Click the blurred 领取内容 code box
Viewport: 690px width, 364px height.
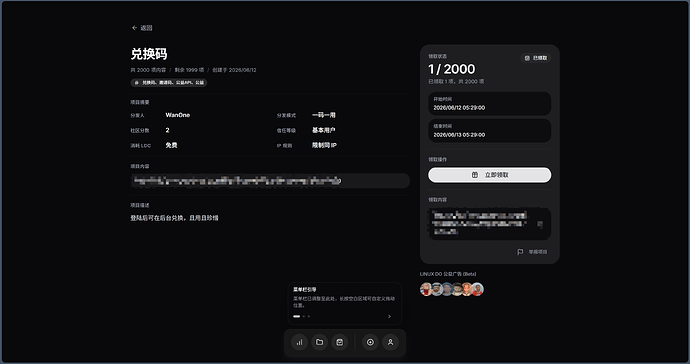pos(489,224)
